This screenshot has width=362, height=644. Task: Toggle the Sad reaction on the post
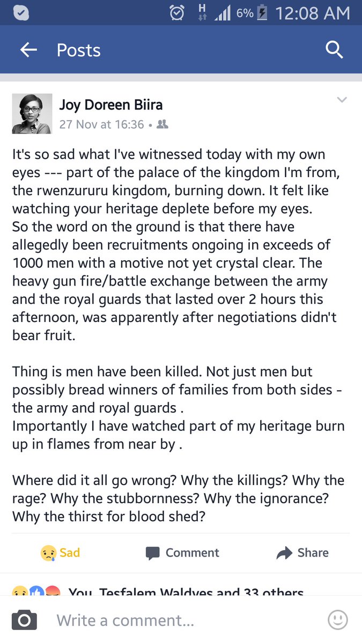click(60, 553)
